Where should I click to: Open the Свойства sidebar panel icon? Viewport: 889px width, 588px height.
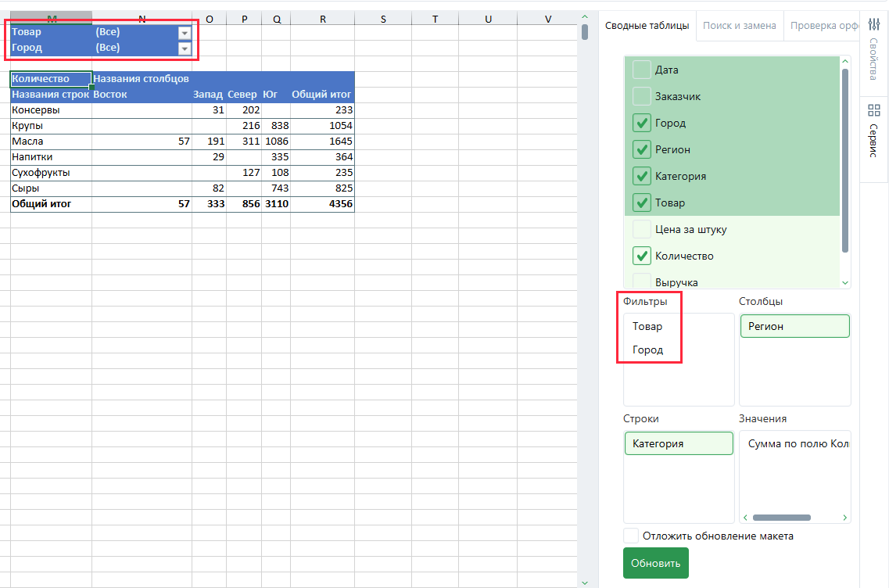874,52
